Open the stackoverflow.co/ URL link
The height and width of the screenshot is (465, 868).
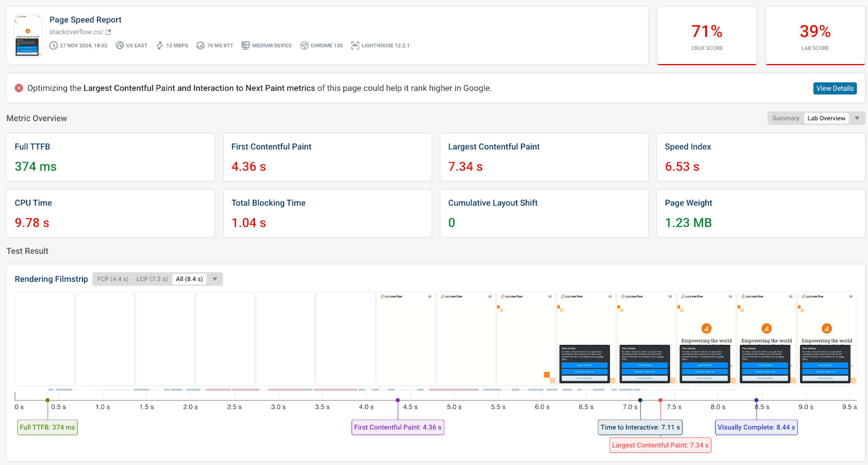point(76,32)
